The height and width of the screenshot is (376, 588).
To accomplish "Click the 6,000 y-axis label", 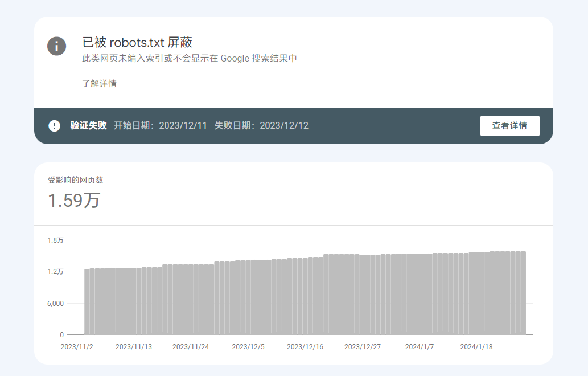I will click(56, 303).
